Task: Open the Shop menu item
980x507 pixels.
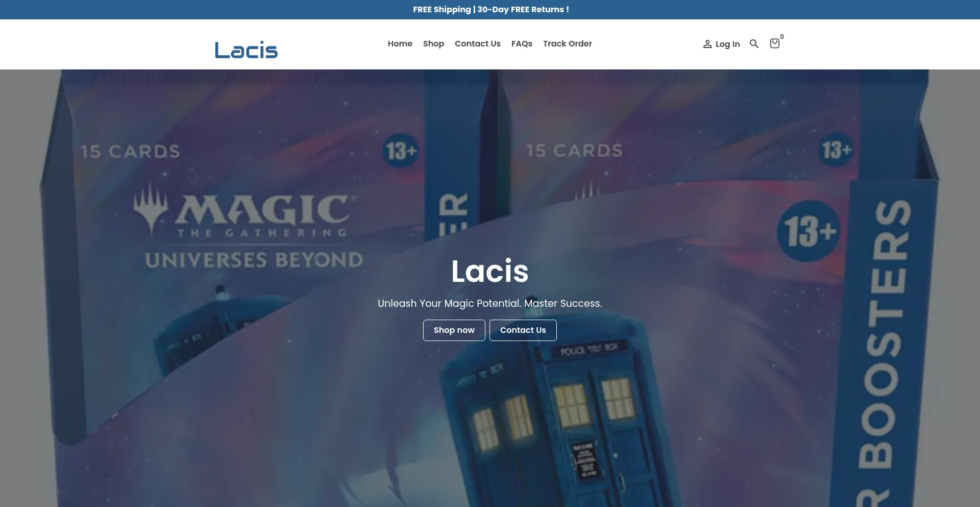Action: (x=433, y=44)
